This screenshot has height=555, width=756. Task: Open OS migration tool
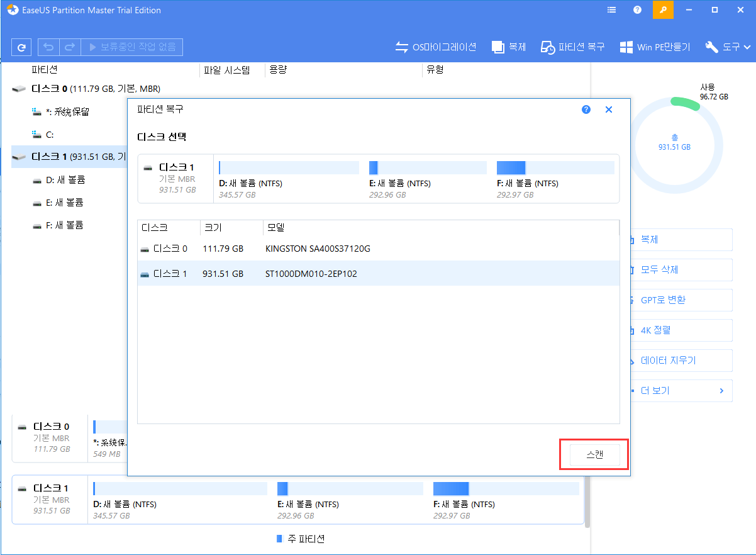(435, 47)
